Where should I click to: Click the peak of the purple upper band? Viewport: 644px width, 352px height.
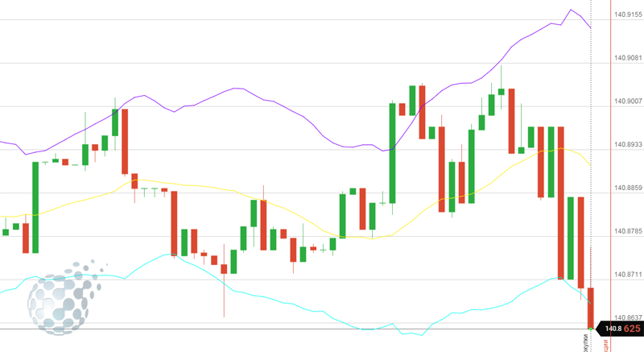(x=571, y=10)
